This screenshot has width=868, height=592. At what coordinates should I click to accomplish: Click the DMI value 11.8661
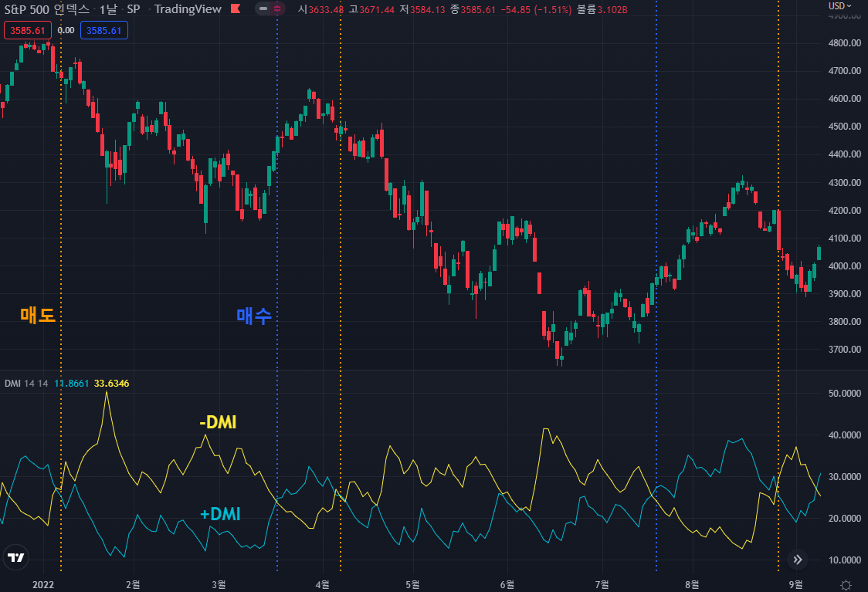coord(71,384)
